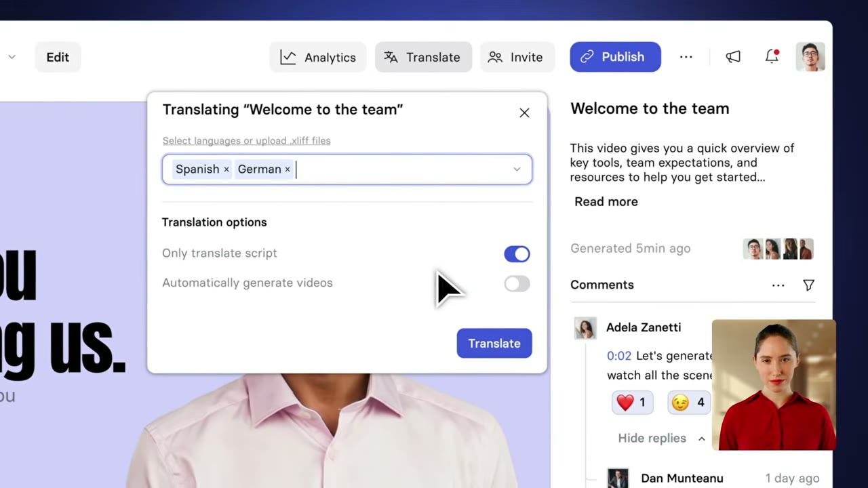Viewport: 868px width, 488px height.
Task: Disable Only translate script toggle
Action: click(x=517, y=253)
